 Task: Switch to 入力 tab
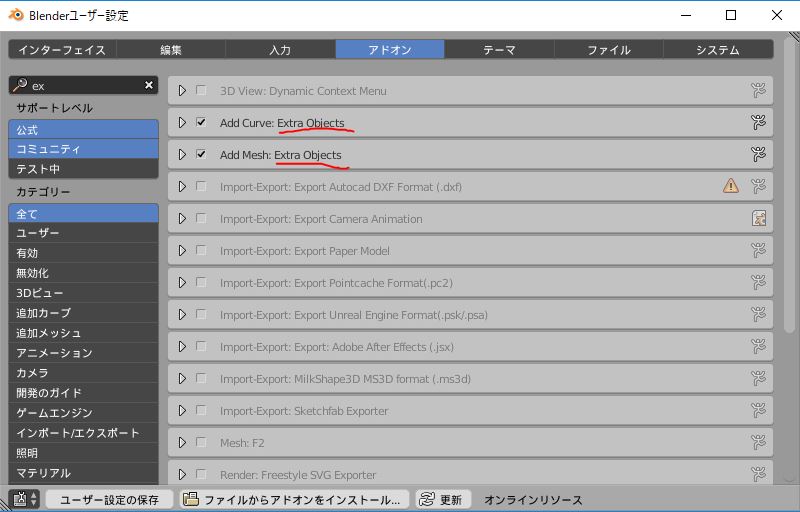[x=280, y=49]
